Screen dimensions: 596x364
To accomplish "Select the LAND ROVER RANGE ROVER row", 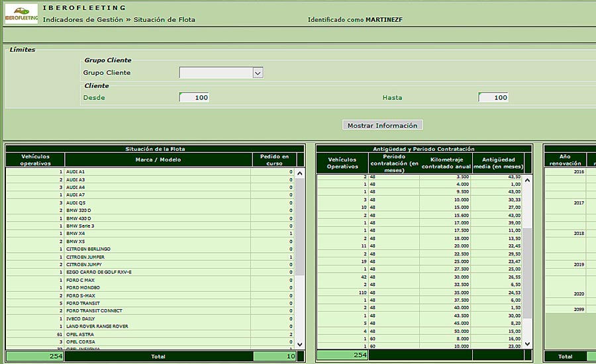I will 150,326.
